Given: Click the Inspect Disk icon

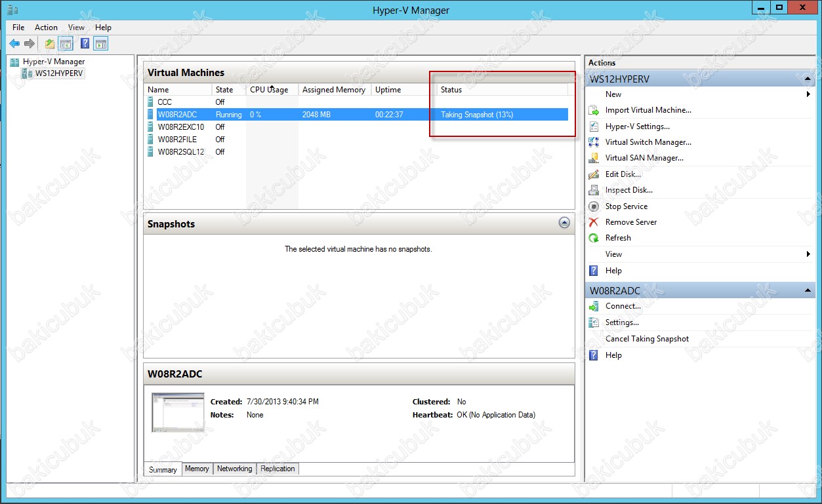Looking at the screenshot, I should click(x=594, y=190).
